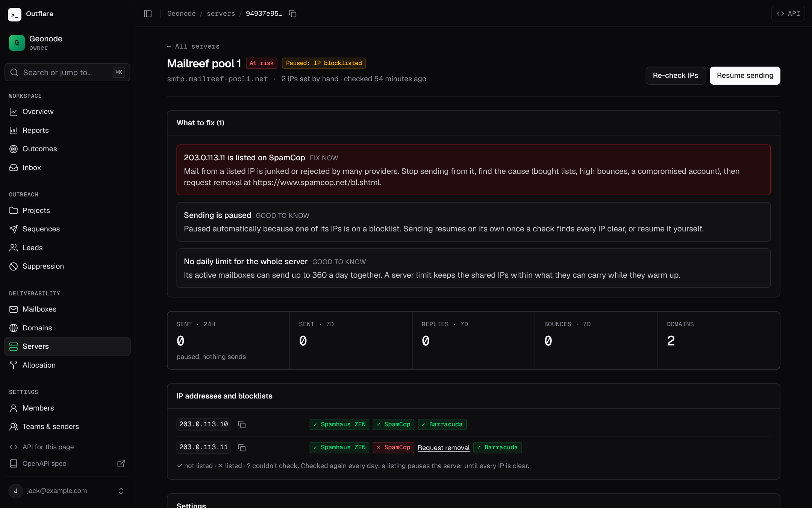Click the Sequences paper-plane icon

point(14,229)
